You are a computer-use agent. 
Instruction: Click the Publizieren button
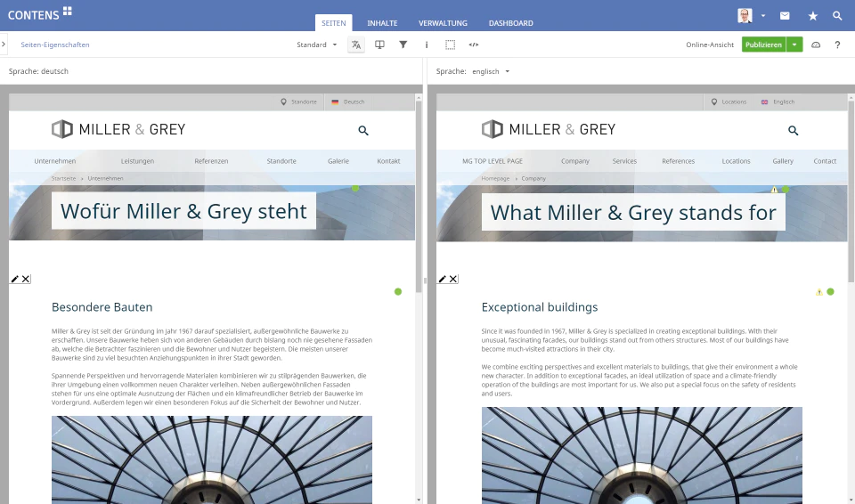(763, 45)
